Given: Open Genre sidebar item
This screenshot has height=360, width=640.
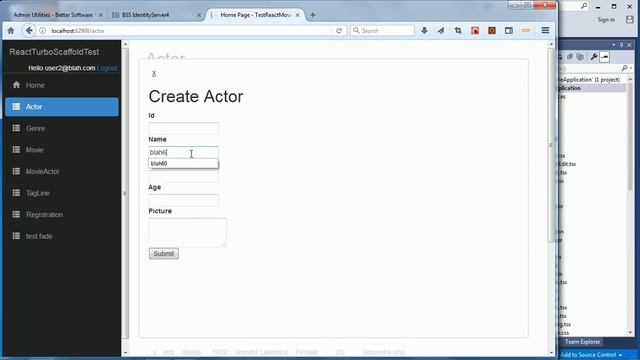Looking at the screenshot, I should click(x=62, y=128).
